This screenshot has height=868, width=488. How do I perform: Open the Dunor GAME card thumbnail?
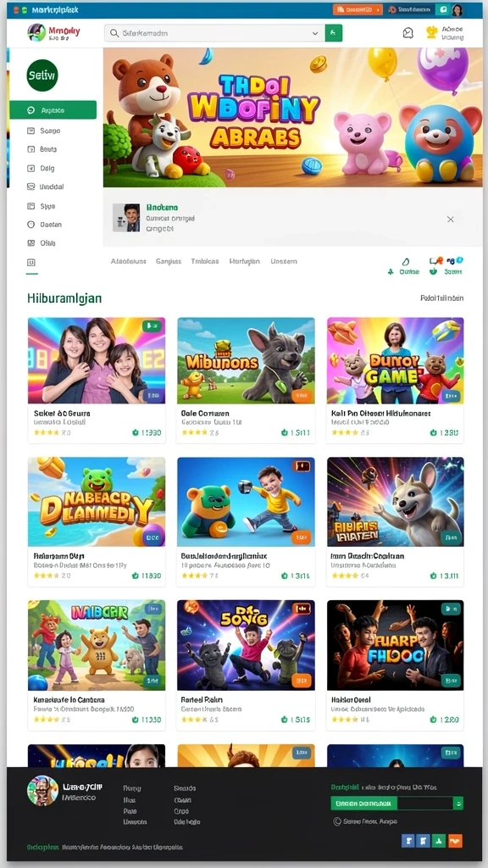coord(395,360)
